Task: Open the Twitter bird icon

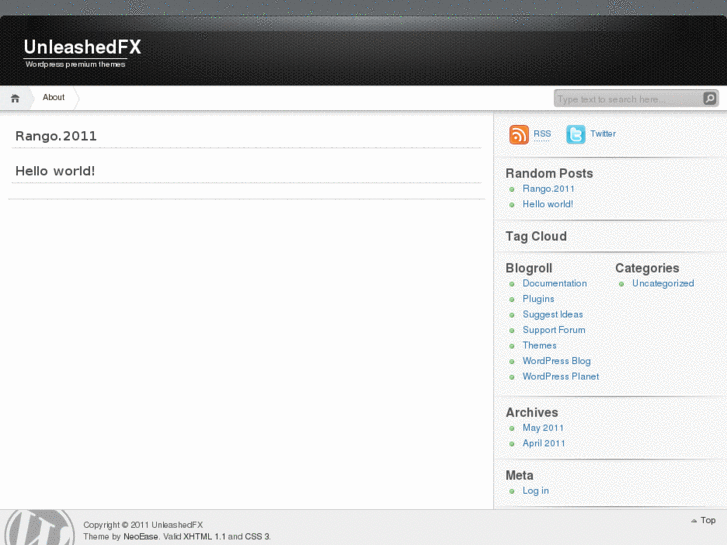Action: [x=575, y=135]
